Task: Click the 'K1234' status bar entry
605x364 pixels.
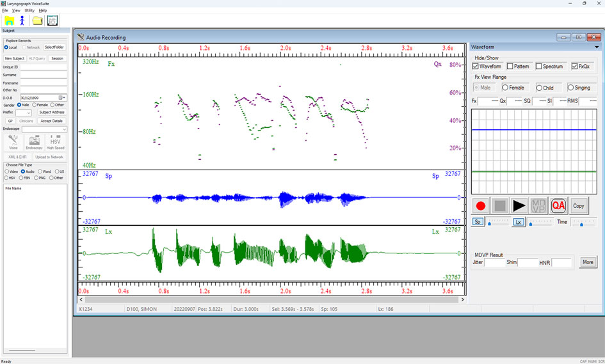Action: click(x=86, y=309)
